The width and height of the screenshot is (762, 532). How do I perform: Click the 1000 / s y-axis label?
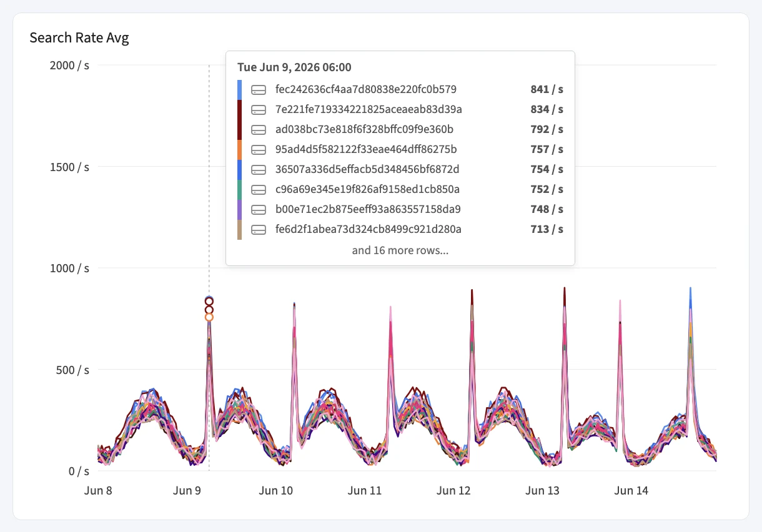pyautogui.click(x=69, y=268)
